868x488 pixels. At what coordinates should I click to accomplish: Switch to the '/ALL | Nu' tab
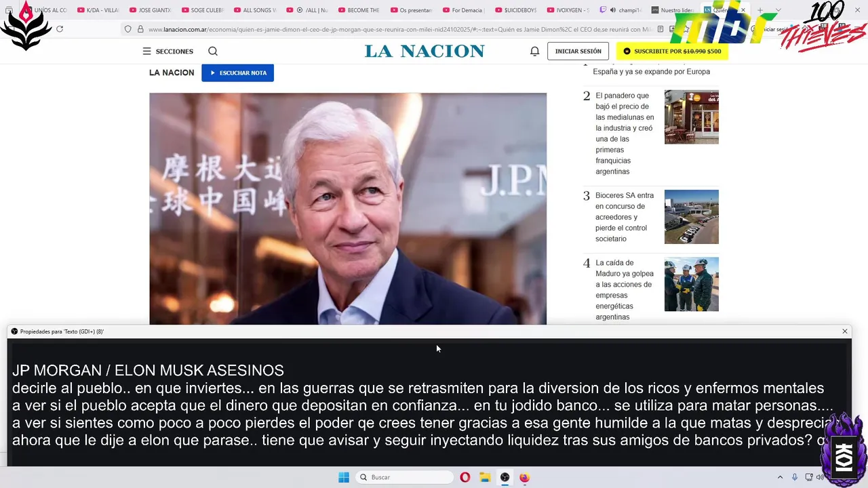[x=306, y=10]
